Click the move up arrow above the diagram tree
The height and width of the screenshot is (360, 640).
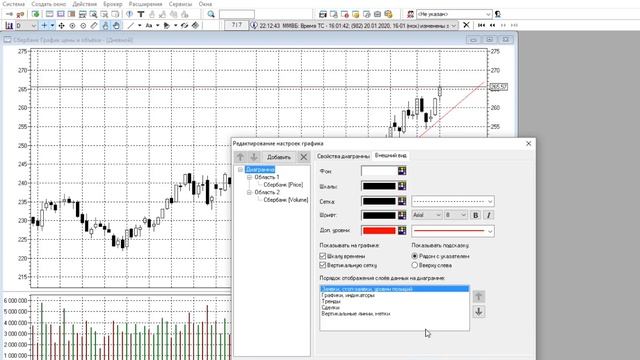click(240, 157)
